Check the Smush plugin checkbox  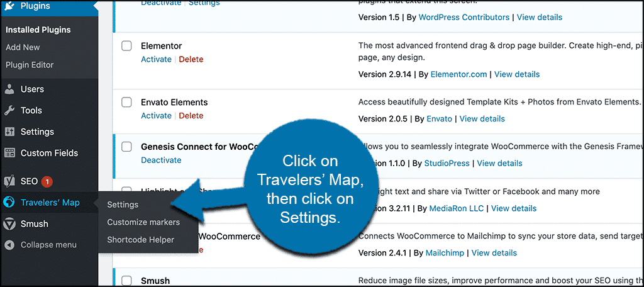click(126, 281)
